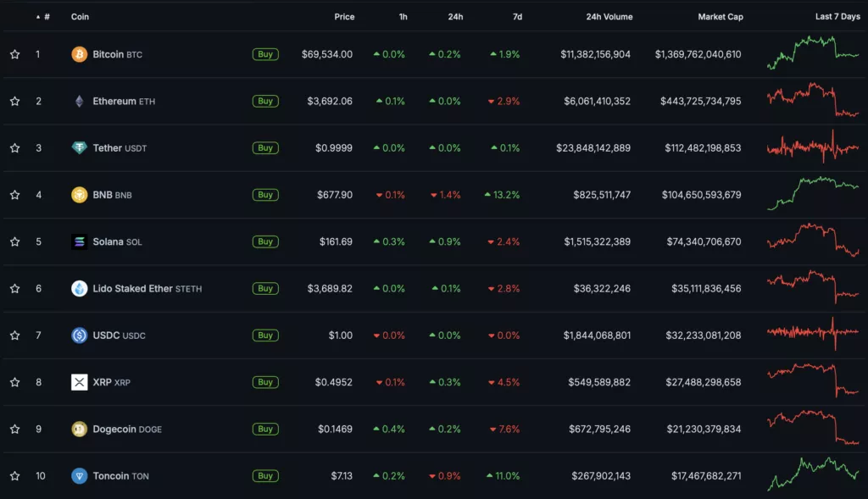This screenshot has height=499, width=868.
Task: Click the BNB Buy button
Action: pos(265,195)
